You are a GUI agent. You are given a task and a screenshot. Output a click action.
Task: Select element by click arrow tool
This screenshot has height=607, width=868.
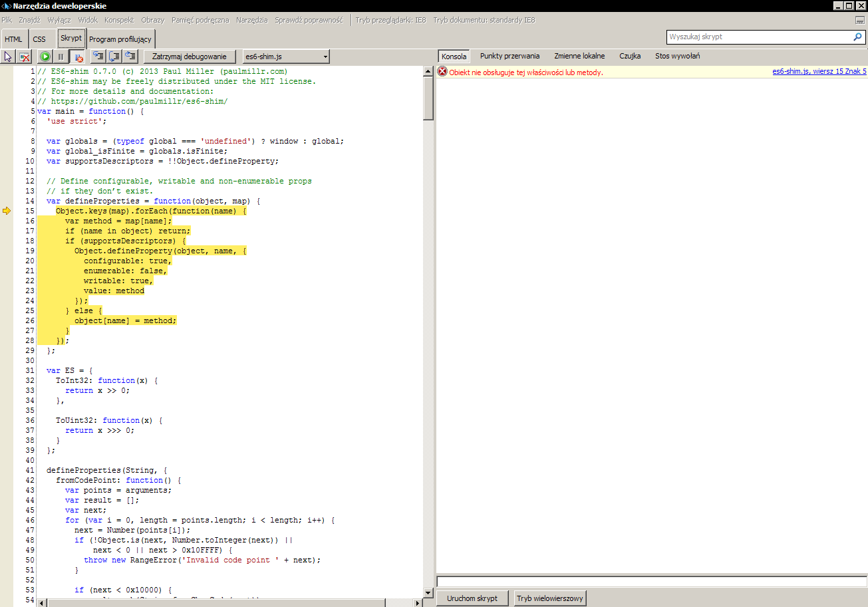point(8,57)
